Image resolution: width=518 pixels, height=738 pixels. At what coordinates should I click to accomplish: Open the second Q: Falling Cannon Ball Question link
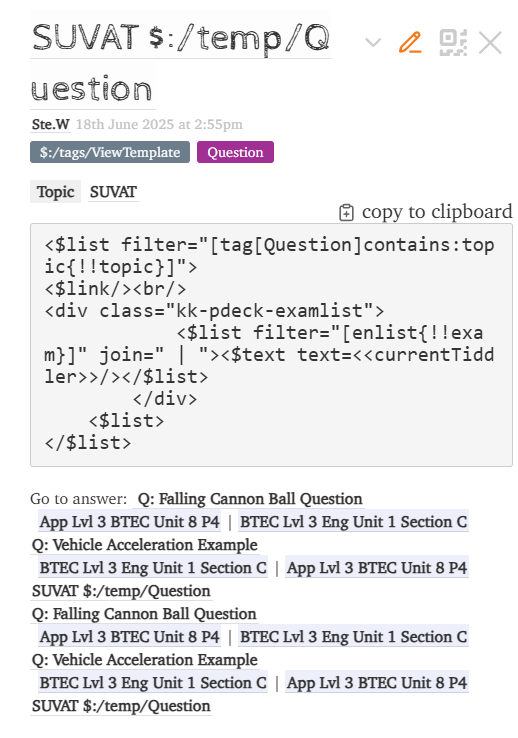click(x=144, y=614)
